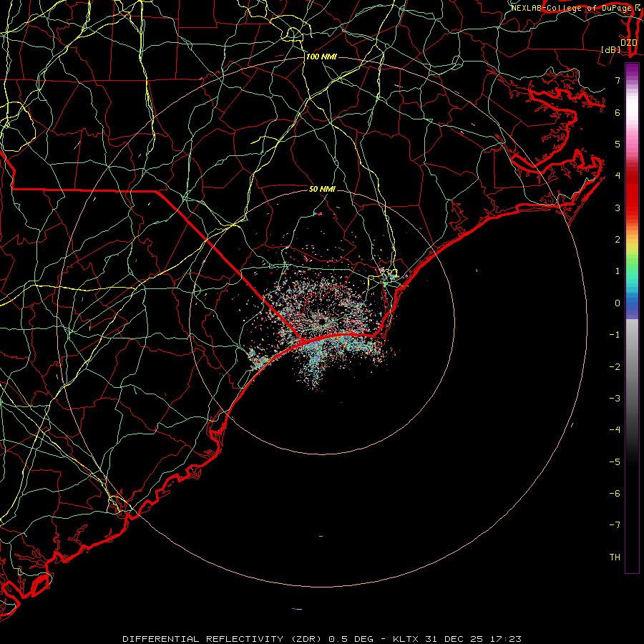Viewport: 644px width, 644px height.
Task: Click the TH threshold label on the scale
Action: (x=615, y=557)
